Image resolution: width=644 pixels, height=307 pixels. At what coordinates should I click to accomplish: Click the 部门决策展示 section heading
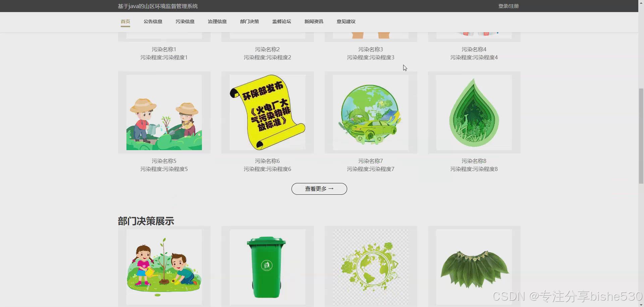pos(146,221)
